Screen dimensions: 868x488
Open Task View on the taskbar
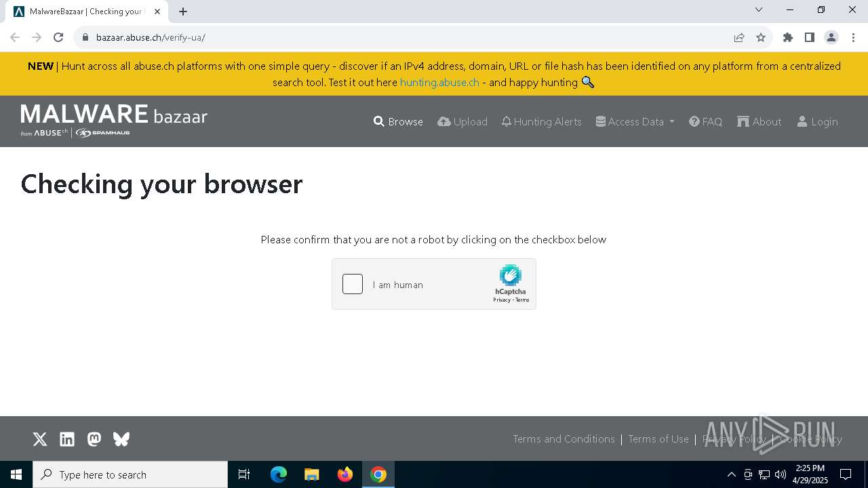(x=244, y=474)
